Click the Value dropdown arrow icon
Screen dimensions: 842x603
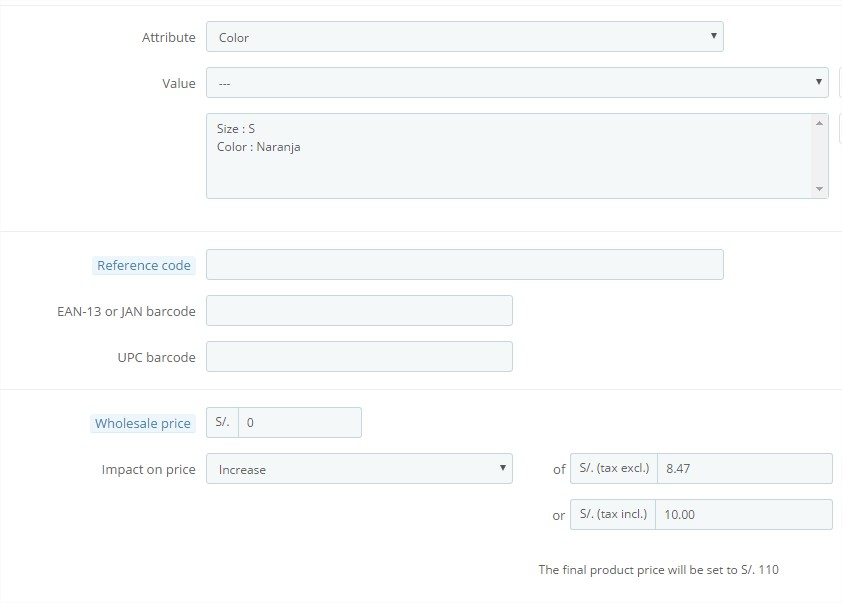click(x=818, y=82)
